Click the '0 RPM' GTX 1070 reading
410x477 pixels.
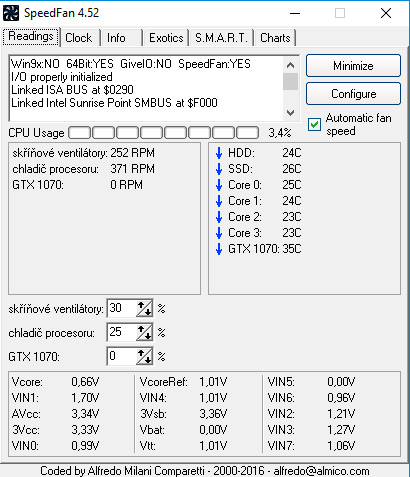tap(126, 185)
